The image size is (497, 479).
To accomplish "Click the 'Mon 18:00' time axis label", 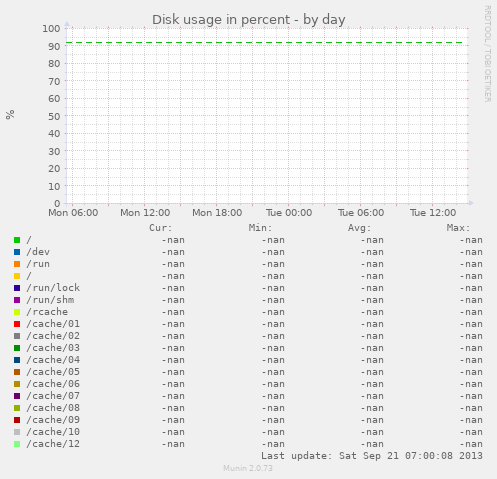I will (217, 213).
